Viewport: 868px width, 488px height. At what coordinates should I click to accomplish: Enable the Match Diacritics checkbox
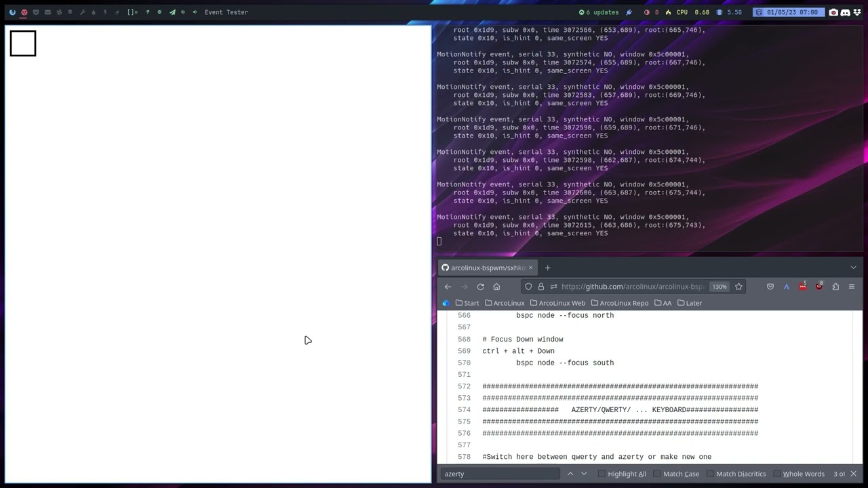(710, 474)
